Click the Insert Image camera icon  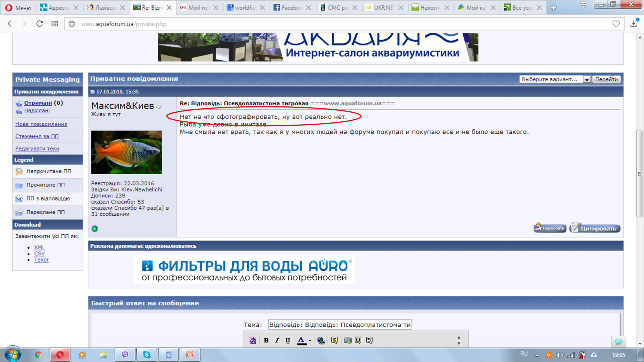347,340
